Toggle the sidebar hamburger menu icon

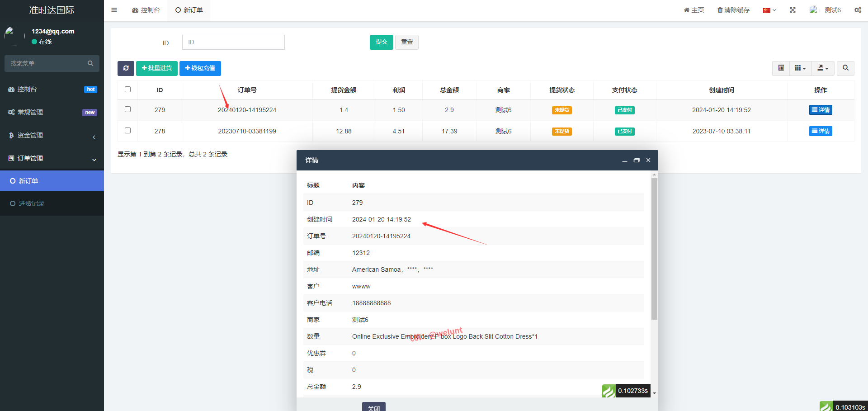click(x=114, y=10)
